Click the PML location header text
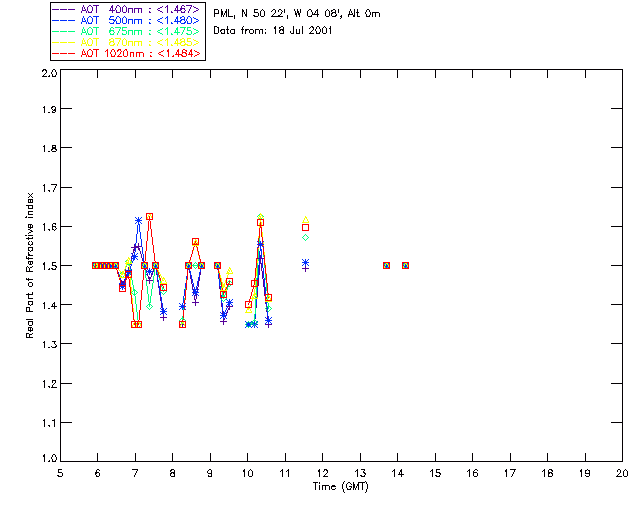The width and height of the screenshot is (640, 512). tap(297, 13)
